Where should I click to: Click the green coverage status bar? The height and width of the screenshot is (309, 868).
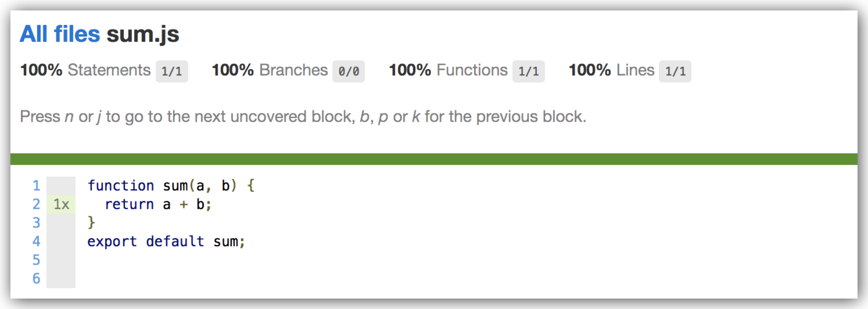(434, 159)
